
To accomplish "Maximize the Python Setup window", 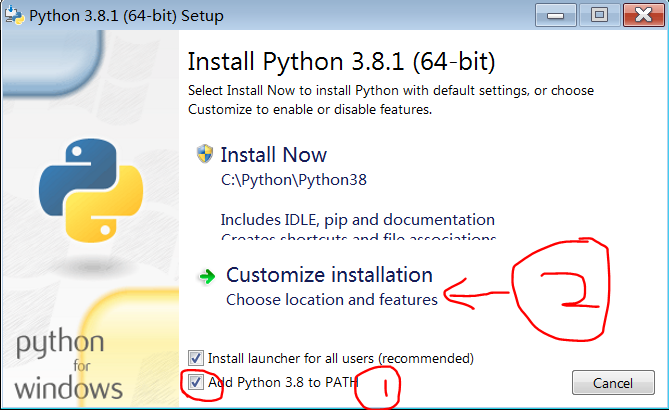I will coord(599,15).
